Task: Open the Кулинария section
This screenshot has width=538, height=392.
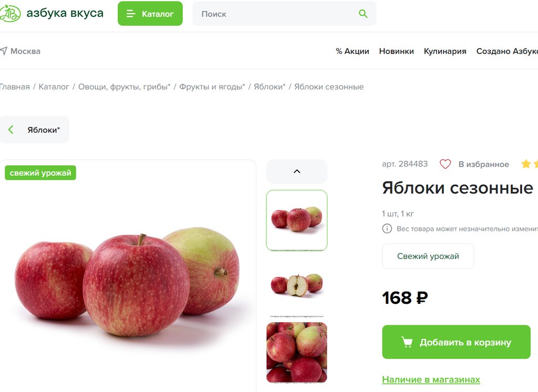Action: (x=445, y=51)
